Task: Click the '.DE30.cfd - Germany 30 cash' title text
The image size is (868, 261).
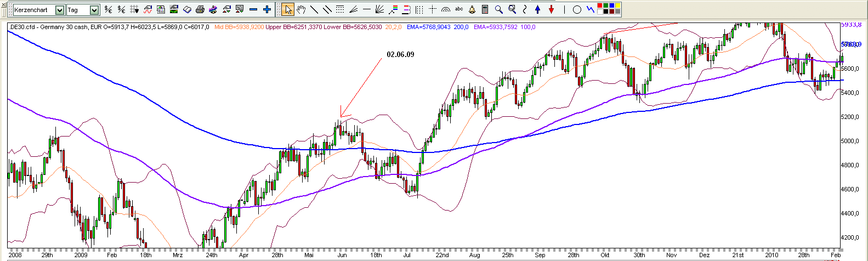Action: [x=49, y=27]
